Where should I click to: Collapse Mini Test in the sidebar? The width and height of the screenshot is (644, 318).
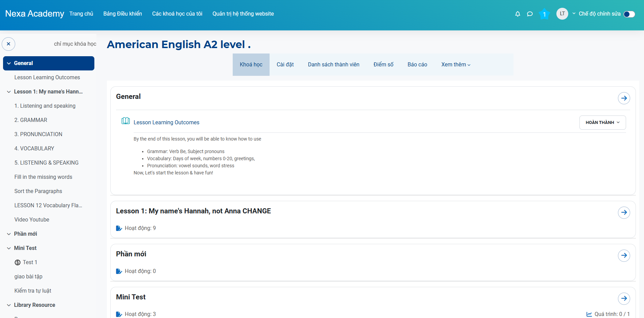[9, 248]
